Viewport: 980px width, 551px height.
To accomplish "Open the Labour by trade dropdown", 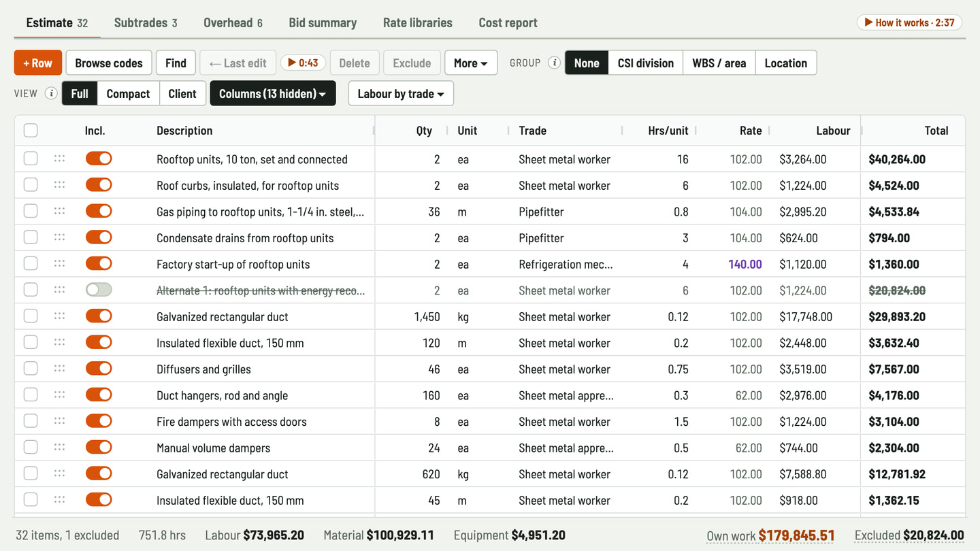I will pos(401,93).
